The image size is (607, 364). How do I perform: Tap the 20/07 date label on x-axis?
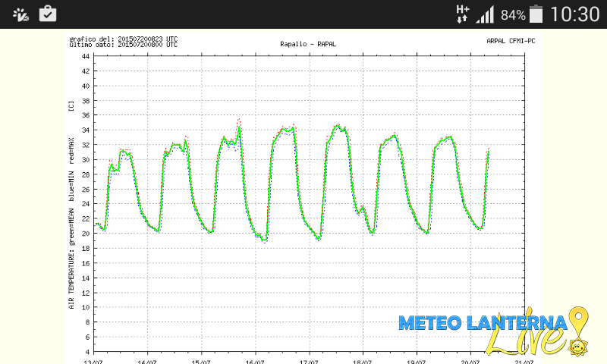pyautogui.click(x=470, y=362)
